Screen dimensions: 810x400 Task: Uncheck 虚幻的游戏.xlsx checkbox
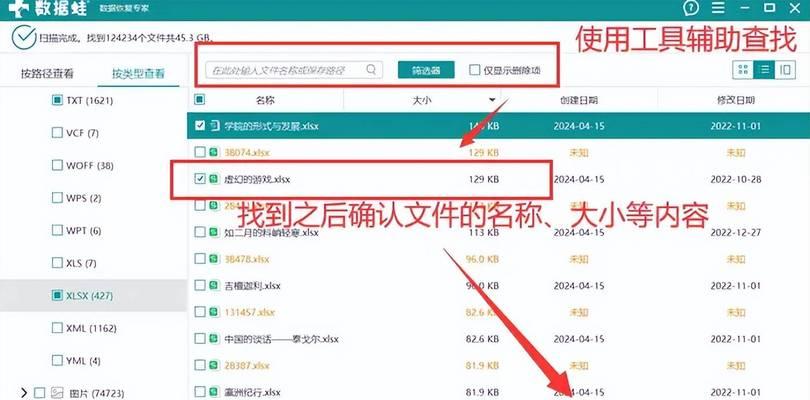coord(199,179)
